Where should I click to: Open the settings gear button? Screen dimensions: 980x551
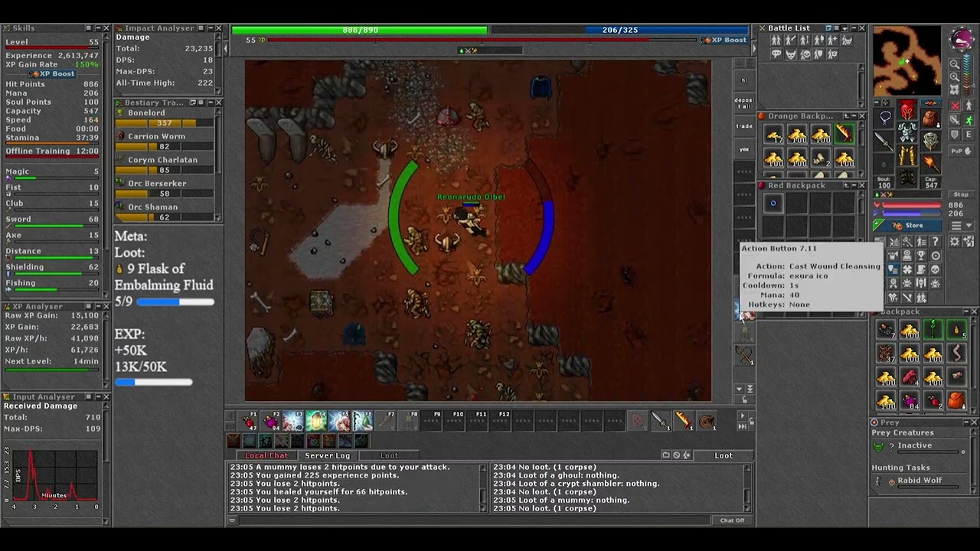955,242
